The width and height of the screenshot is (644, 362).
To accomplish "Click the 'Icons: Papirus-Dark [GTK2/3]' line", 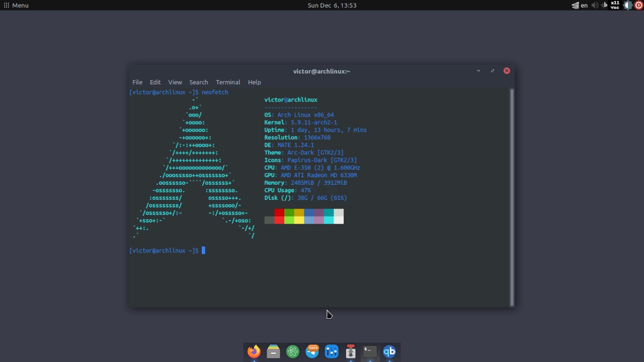I will [310, 160].
